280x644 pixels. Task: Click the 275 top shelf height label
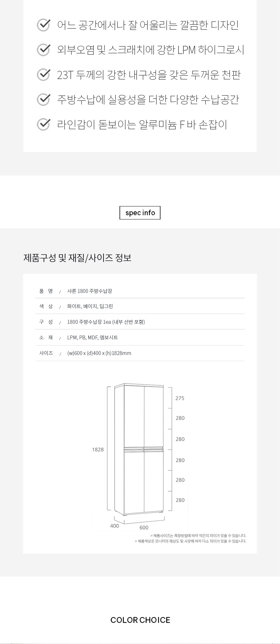tap(180, 398)
